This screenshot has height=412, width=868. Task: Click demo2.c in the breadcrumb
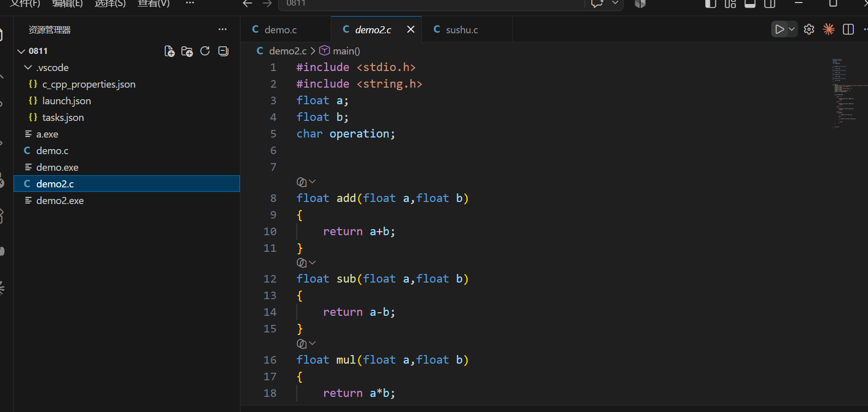288,51
